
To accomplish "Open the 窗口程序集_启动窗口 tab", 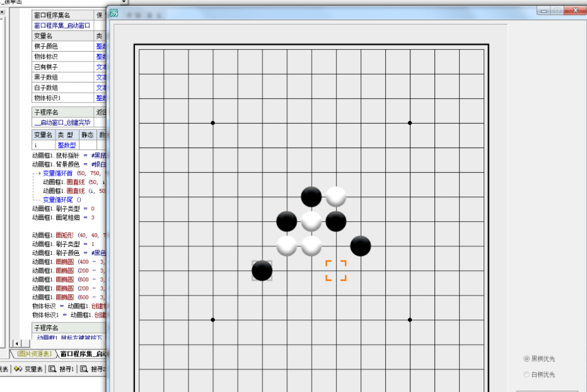I will point(82,354).
